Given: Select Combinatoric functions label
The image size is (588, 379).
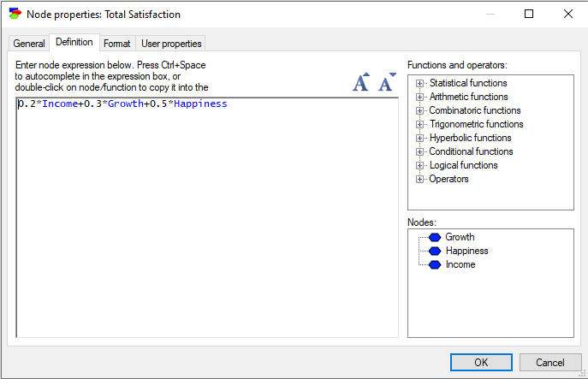Looking at the screenshot, I should pos(475,110).
